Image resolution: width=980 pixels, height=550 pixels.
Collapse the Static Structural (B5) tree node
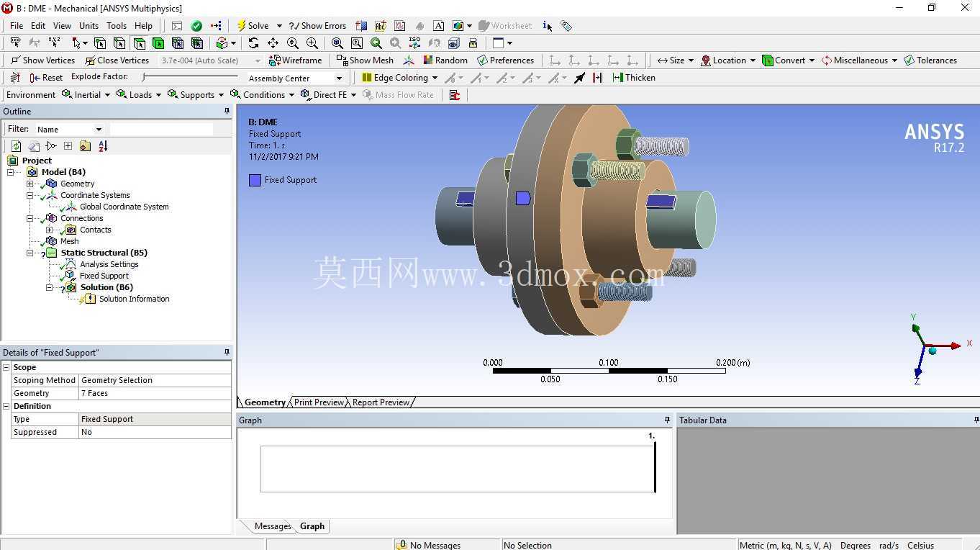click(30, 253)
